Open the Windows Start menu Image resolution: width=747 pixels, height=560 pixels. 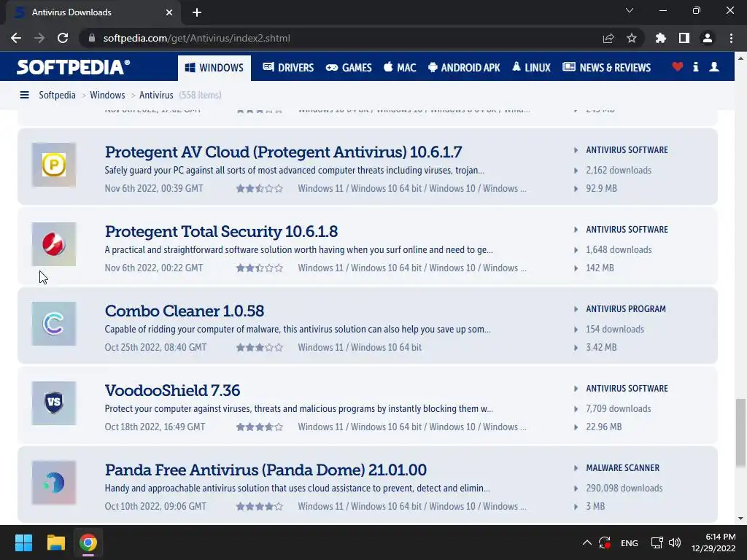[x=23, y=542]
